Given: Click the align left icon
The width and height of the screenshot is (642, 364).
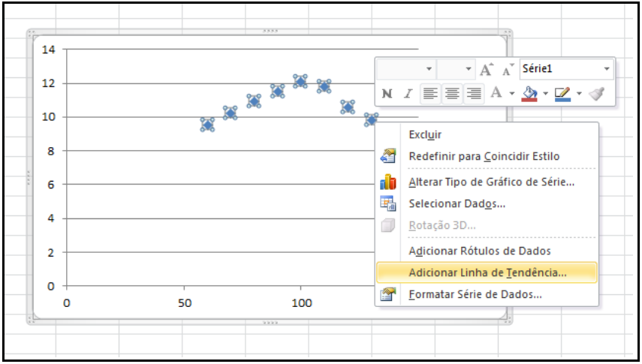Looking at the screenshot, I should pyautogui.click(x=430, y=94).
